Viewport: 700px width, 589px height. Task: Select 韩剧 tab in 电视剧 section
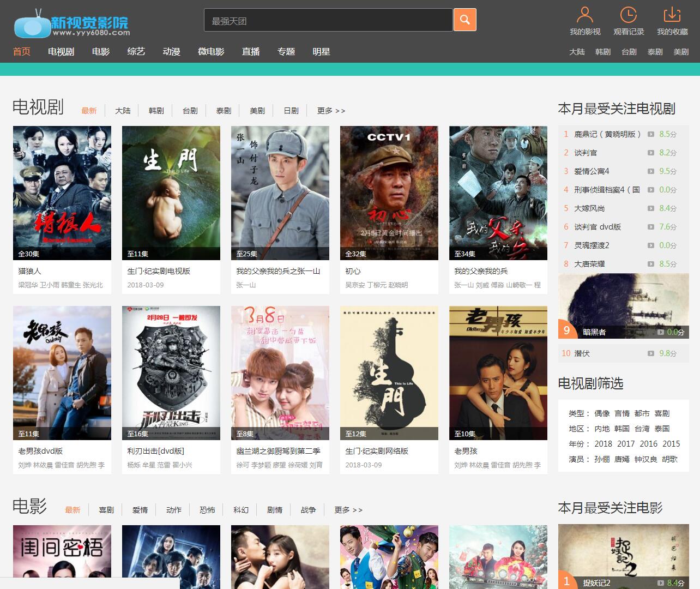(x=156, y=111)
